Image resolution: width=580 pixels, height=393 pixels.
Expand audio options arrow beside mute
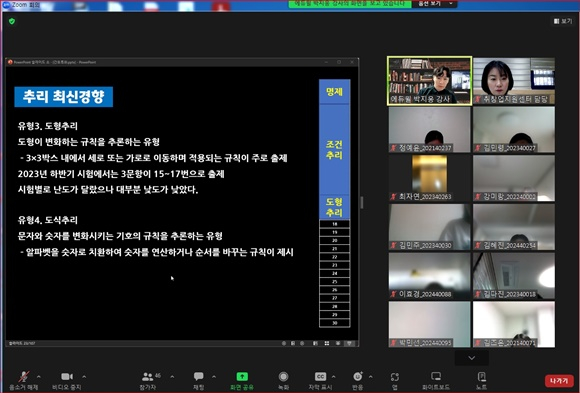39,377
